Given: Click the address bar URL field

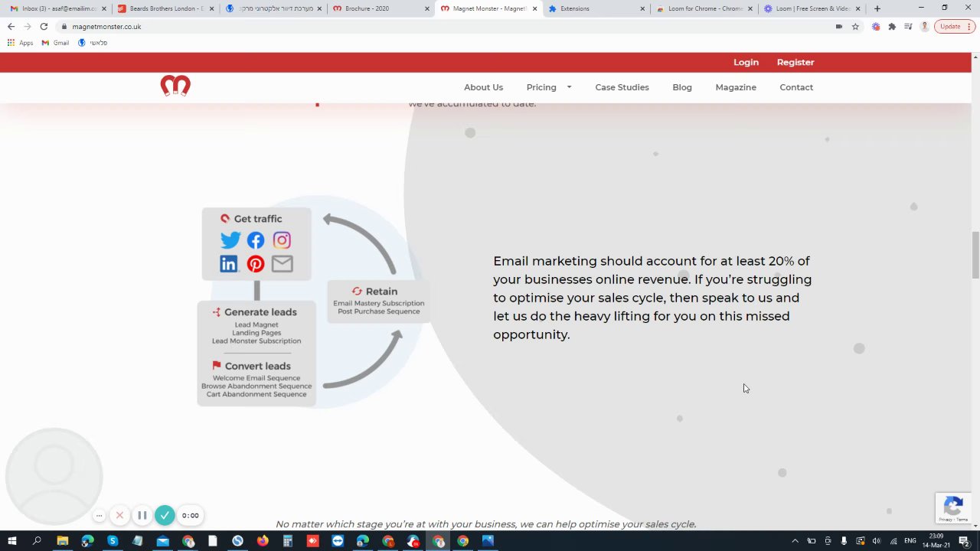Looking at the screenshot, I should (444, 26).
